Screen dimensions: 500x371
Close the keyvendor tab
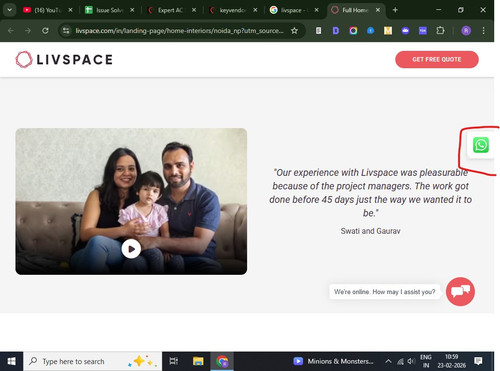tap(255, 10)
